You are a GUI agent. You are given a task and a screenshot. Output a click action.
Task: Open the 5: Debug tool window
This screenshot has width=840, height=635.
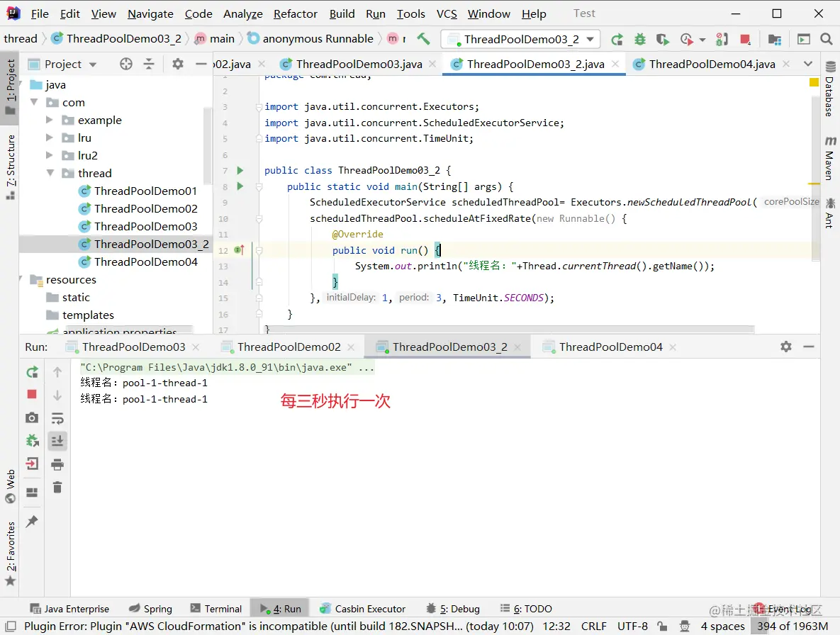coord(453,609)
